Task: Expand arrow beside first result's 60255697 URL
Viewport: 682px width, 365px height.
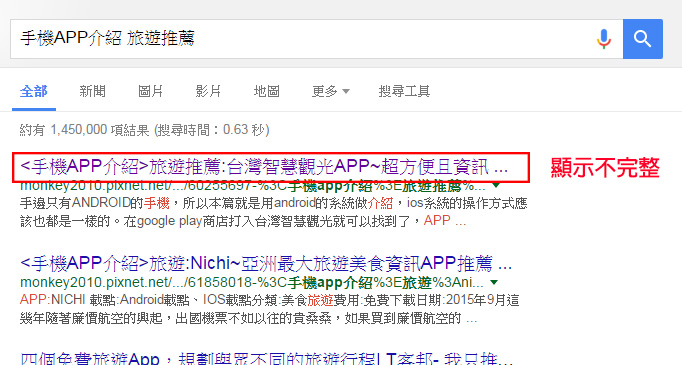Action: 495,186
